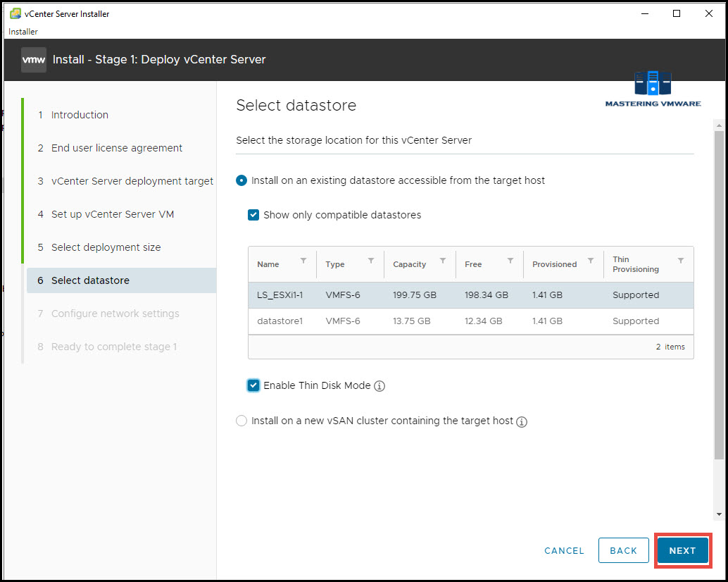The height and width of the screenshot is (582, 728).
Task: Click the 199.75 GB capacity cell
Action: tap(415, 295)
